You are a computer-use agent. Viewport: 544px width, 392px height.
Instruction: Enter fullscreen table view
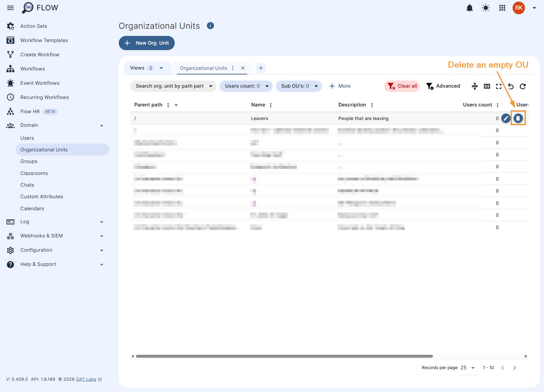499,86
